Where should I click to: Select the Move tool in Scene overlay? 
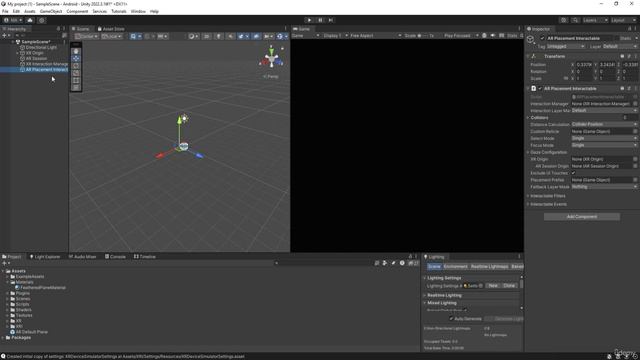(x=76, y=59)
